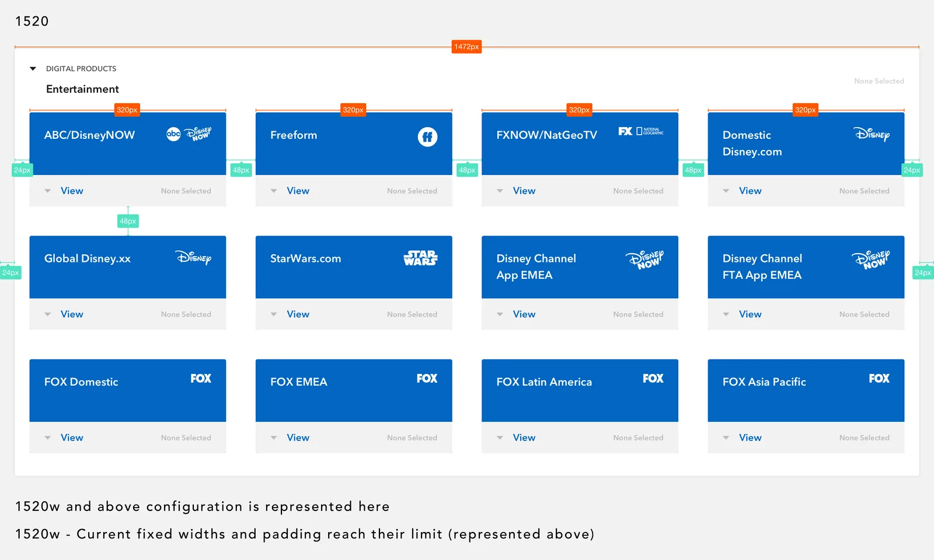This screenshot has width=934, height=560.
Task: Open the View link under StarWars.com
Action: (298, 314)
